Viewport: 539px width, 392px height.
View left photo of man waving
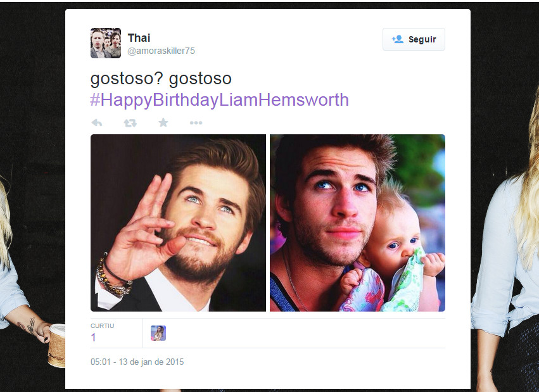[x=178, y=223]
